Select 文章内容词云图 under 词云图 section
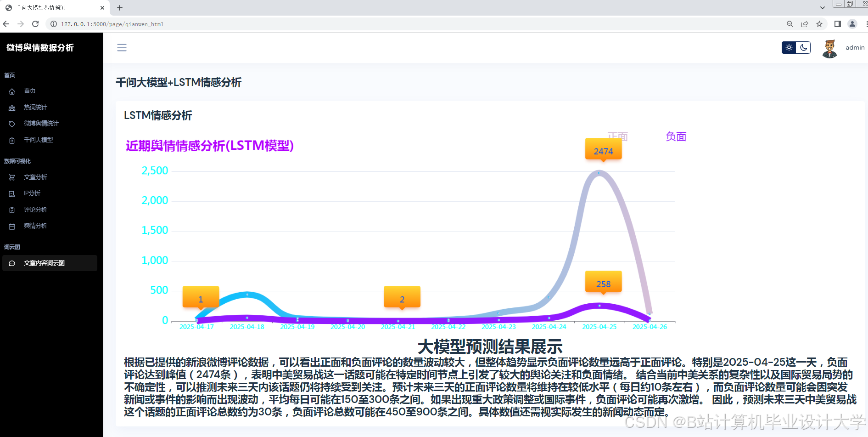This screenshot has width=868, height=437. pyautogui.click(x=44, y=263)
